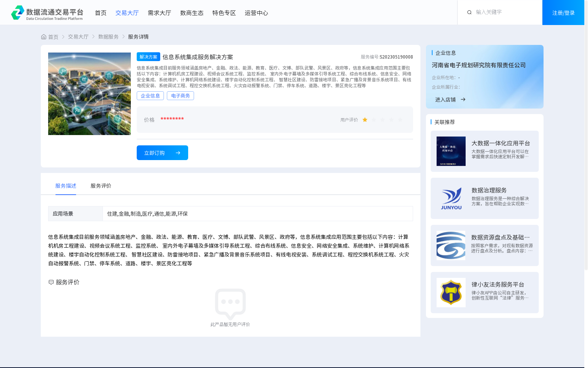Click the first rating star

[x=365, y=120]
